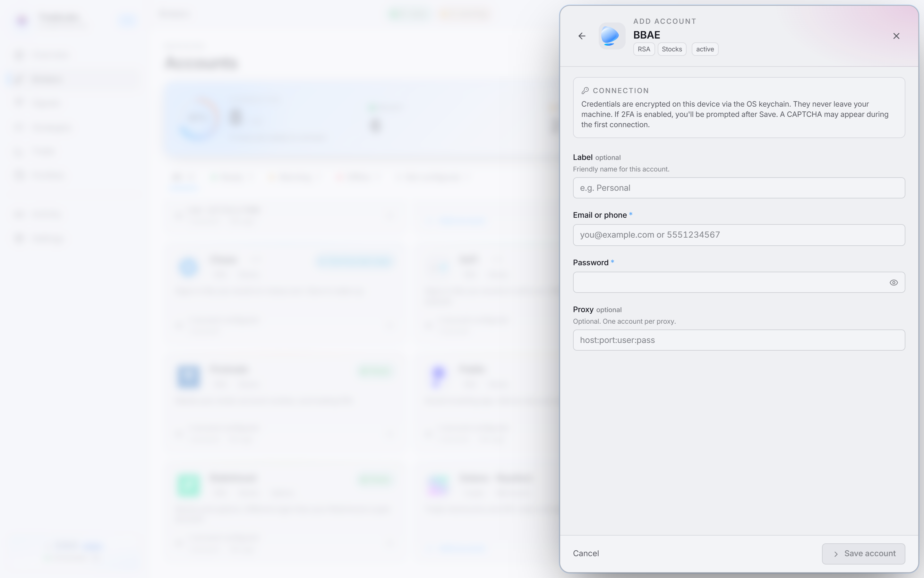The width and height of the screenshot is (924, 578).
Task: Click the Label field caption
Action: [x=583, y=157]
